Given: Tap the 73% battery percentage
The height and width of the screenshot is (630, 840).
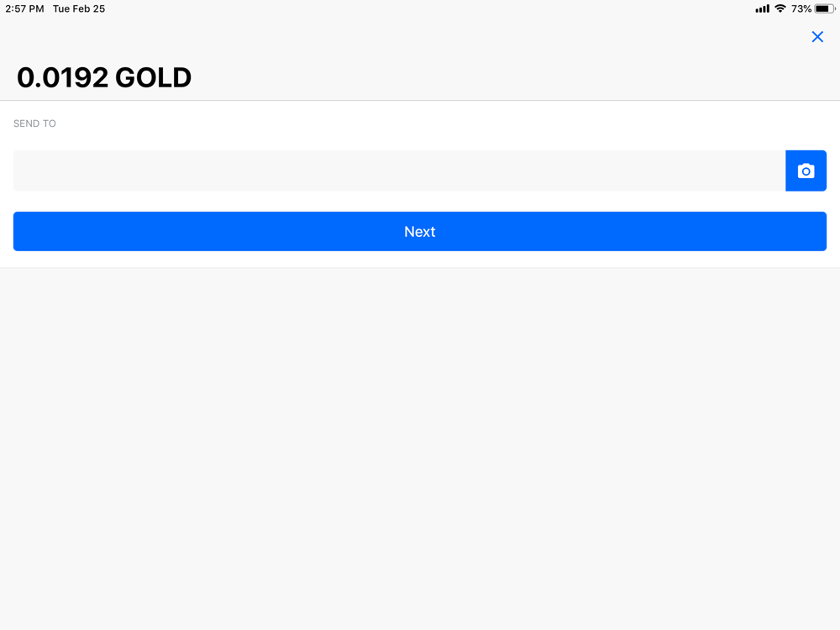Looking at the screenshot, I should [x=801, y=8].
